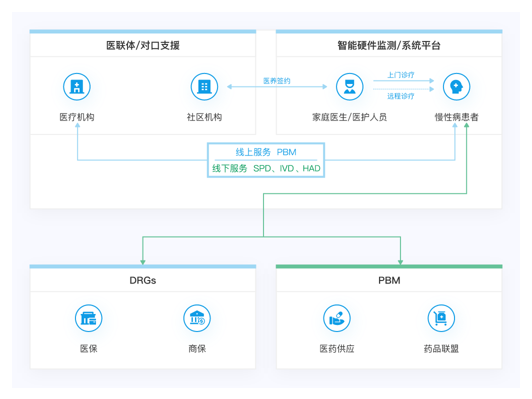Image resolution: width=532 pixels, height=399 pixels.
Task: Click the 线下服务 SPD、IVD、HAD text
Action: point(266,168)
